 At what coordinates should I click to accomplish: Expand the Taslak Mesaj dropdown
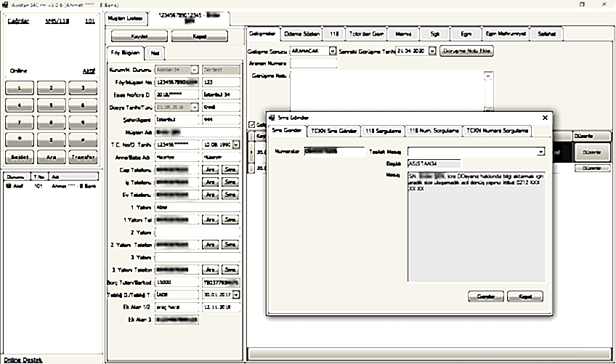pos(541,152)
